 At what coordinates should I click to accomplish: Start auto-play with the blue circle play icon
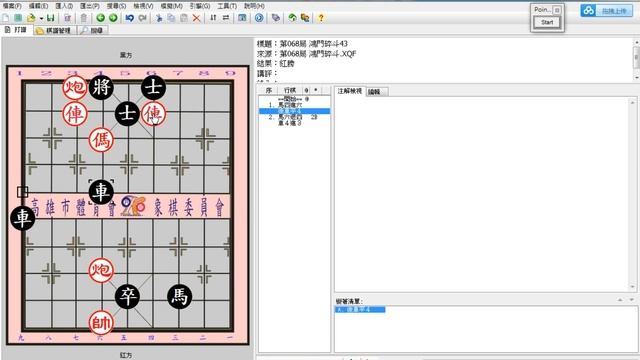[259, 18]
